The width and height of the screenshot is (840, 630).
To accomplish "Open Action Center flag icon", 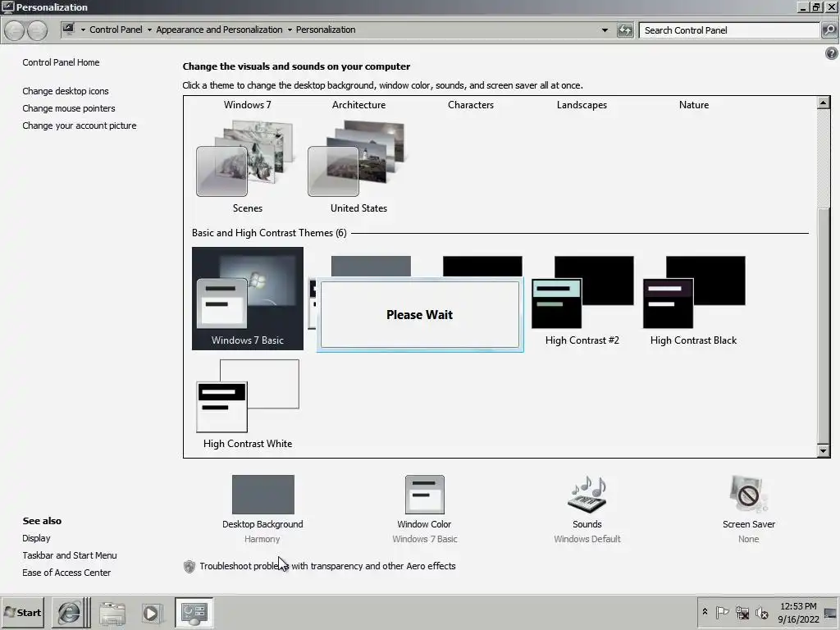I will (722, 612).
